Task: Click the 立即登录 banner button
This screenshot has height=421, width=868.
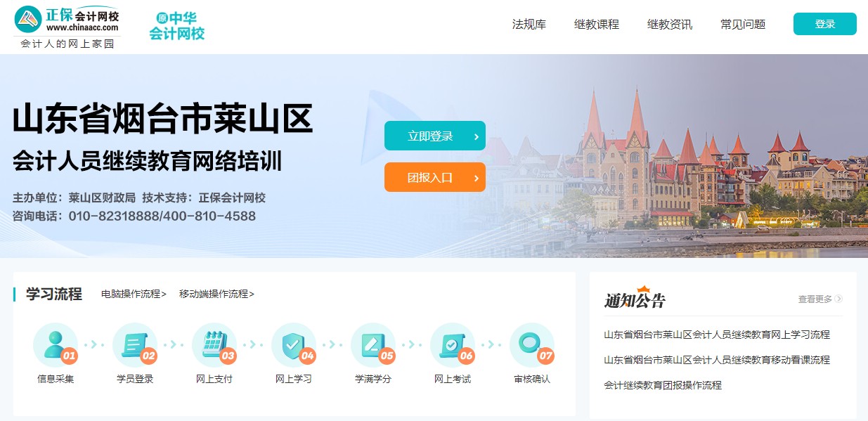Action: 434,136
